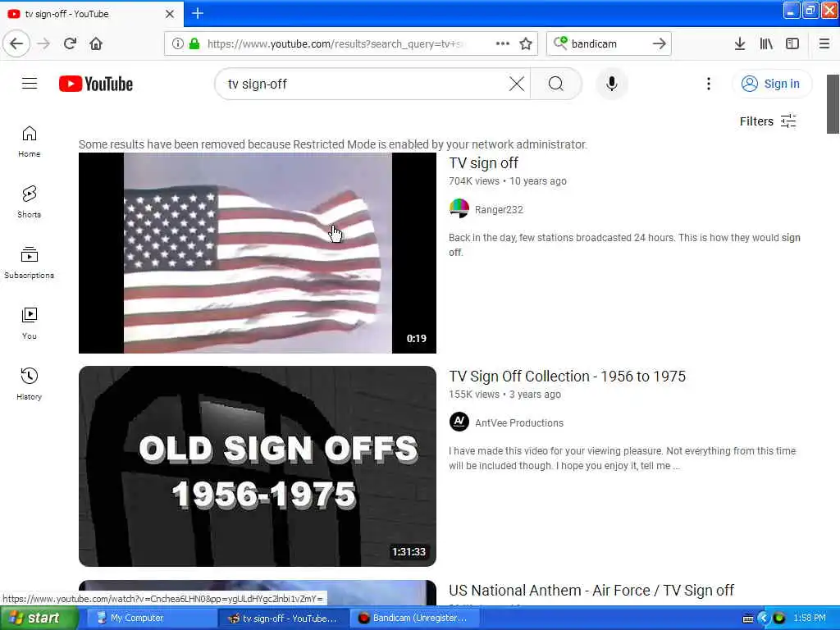
Task: Click the tv sign-off YouTube taskbar button
Action: (283, 618)
